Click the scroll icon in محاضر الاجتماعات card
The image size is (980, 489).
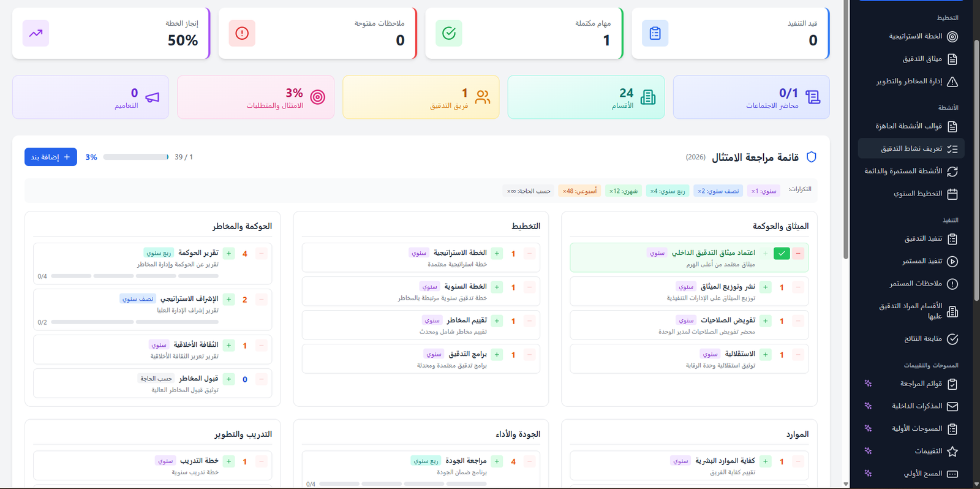813,97
